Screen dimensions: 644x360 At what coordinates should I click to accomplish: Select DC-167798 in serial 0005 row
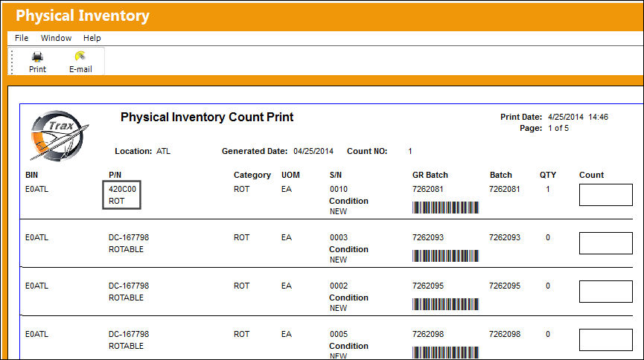tap(129, 334)
